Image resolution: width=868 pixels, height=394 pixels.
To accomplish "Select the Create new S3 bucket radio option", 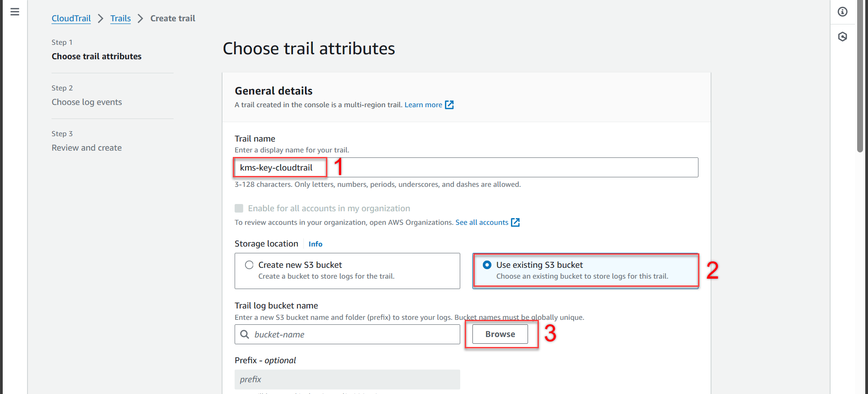I will (249, 265).
